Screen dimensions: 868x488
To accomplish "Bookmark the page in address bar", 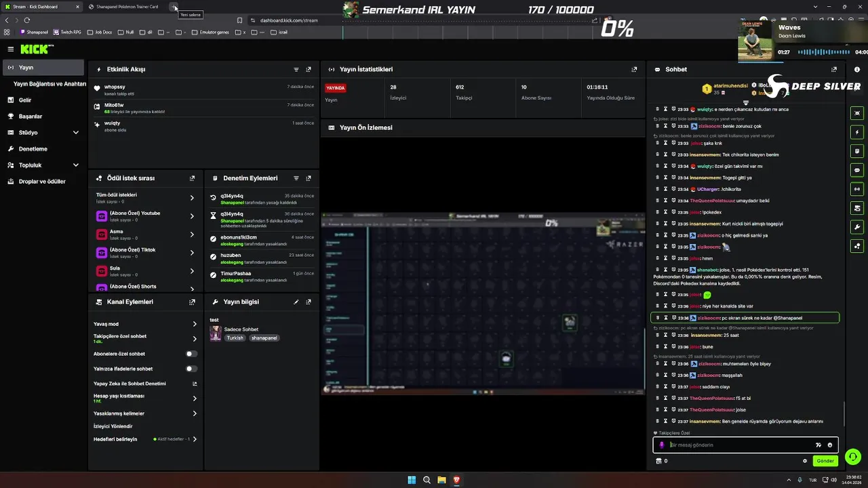I will click(239, 20).
